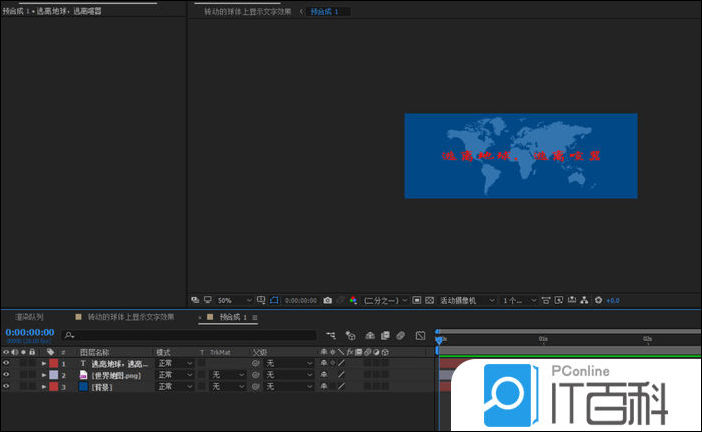This screenshot has width=702, height=432.
Task: Toggle visibility of the 背景 layer
Action: [6, 386]
